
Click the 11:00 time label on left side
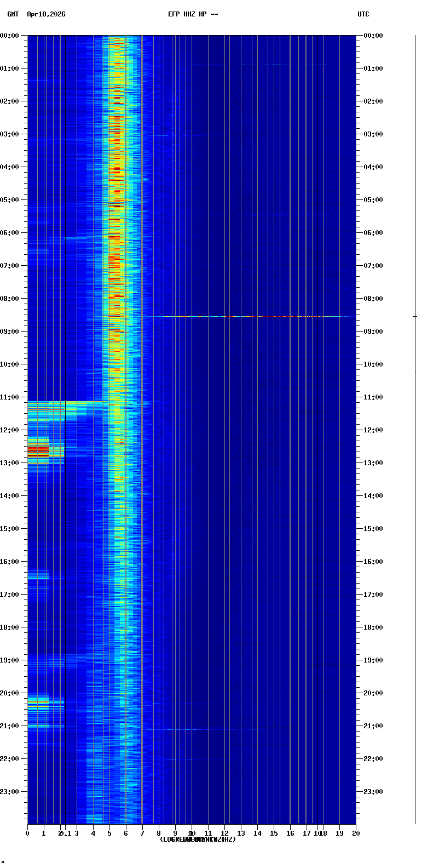(9, 397)
